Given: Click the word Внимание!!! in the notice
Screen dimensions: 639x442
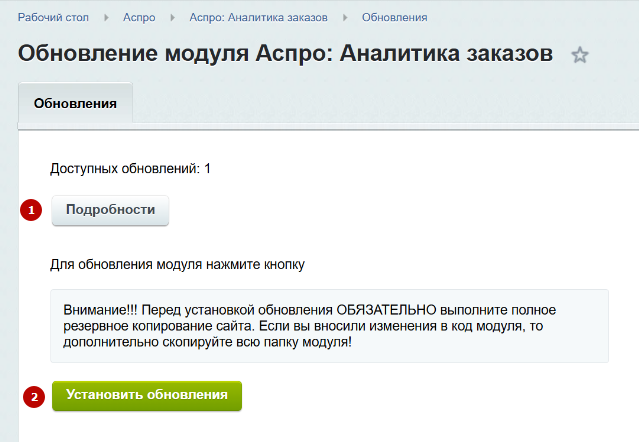Looking at the screenshot, I should click(100, 310).
